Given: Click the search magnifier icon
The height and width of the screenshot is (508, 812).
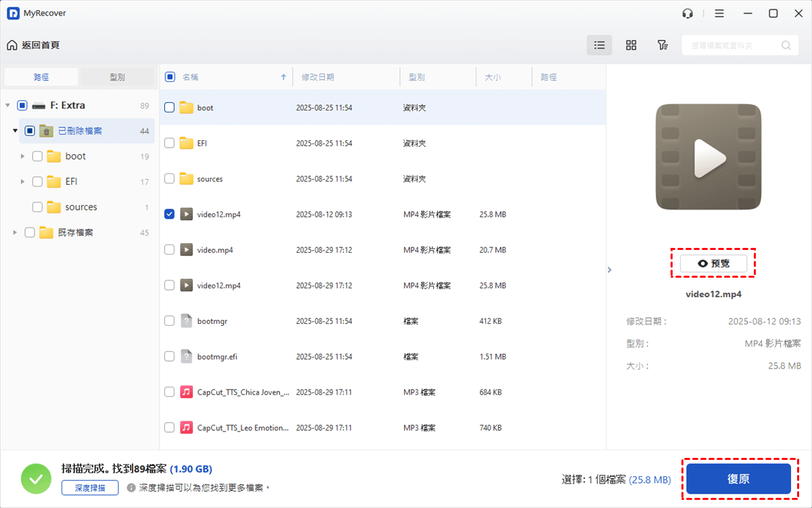Looking at the screenshot, I should click(x=786, y=45).
